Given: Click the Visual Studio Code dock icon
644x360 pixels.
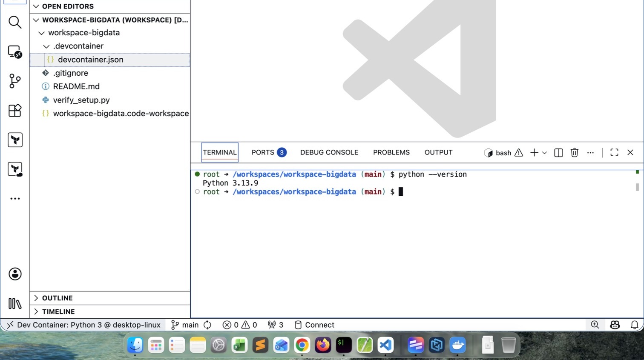Looking at the screenshot, I should (x=385, y=345).
